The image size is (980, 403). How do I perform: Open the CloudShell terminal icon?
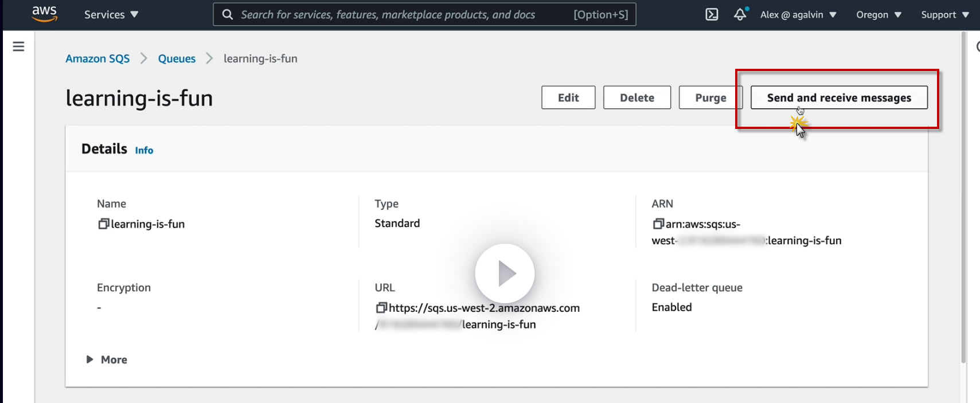click(x=712, y=14)
